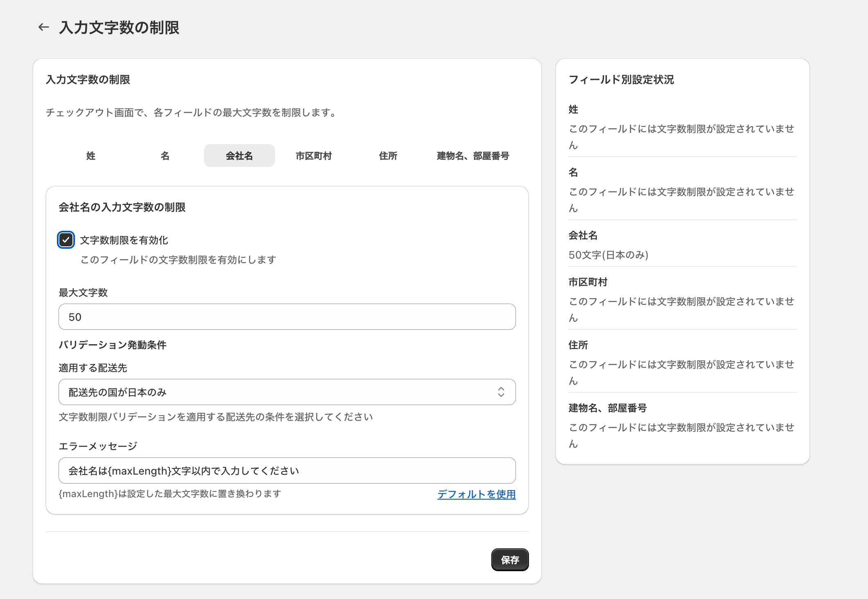Click the 会社名 entry in status panel
This screenshot has height=599, width=868.
point(583,235)
